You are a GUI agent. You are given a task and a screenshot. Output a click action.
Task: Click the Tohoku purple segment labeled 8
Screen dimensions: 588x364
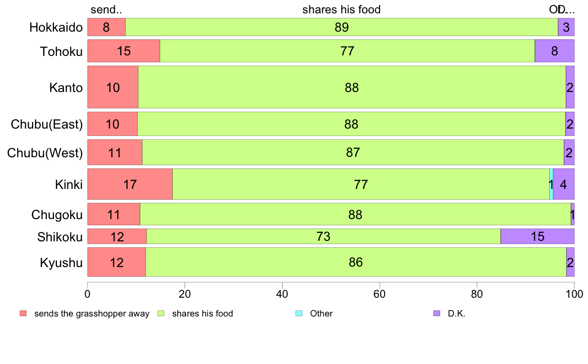click(555, 51)
